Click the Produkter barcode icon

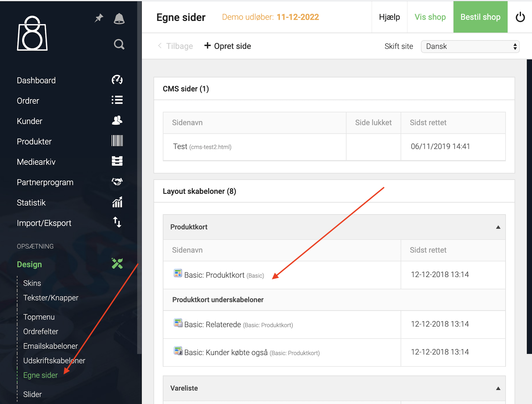click(x=117, y=141)
